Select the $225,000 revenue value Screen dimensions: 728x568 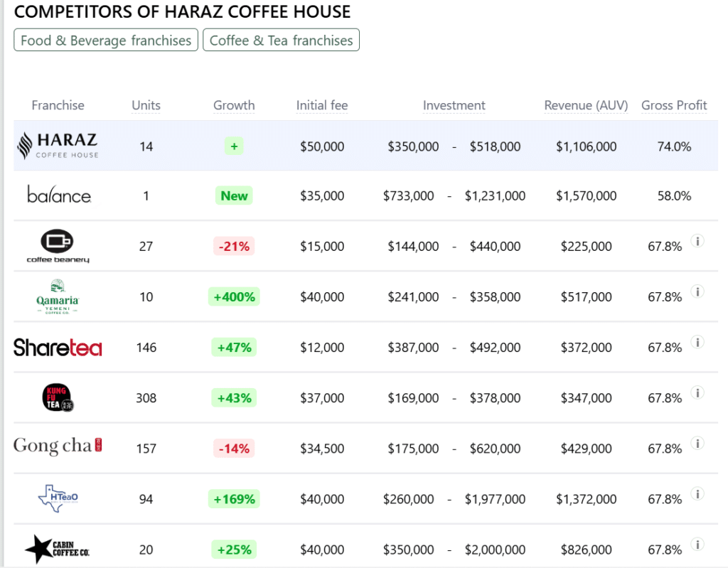(x=586, y=247)
